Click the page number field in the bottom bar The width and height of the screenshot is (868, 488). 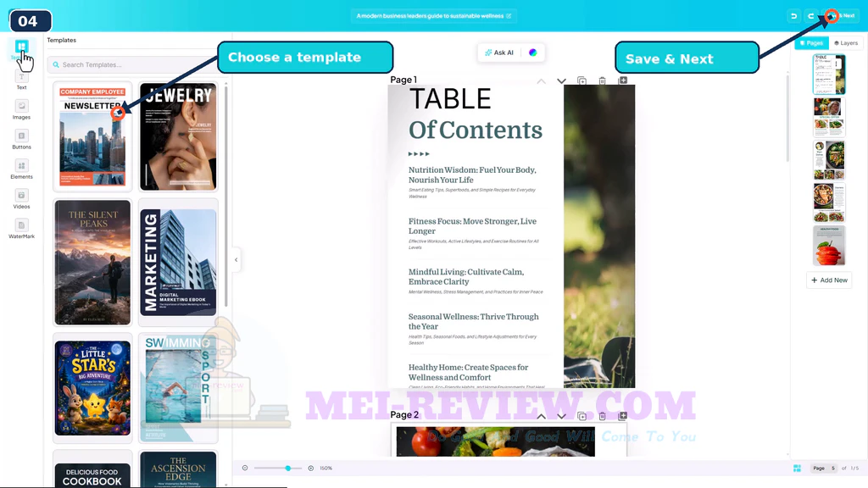pyautogui.click(x=824, y=468)
